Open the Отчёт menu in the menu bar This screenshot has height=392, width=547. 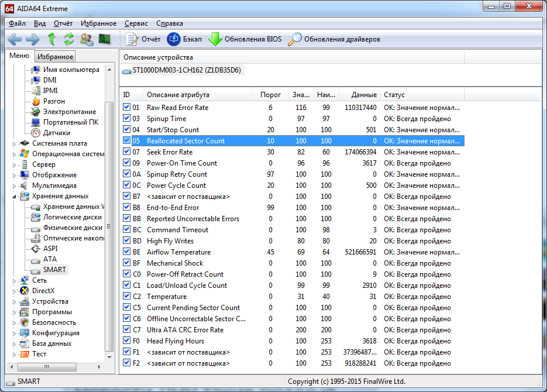coord(63,23)
